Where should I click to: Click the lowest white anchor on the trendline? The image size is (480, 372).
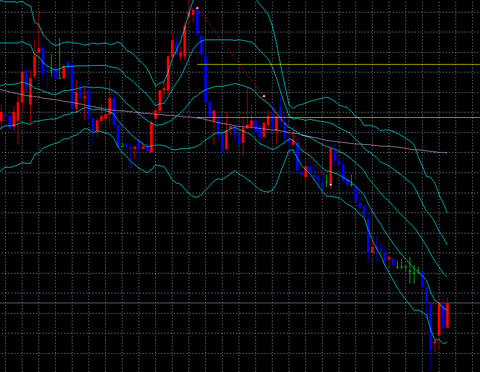(331, 184)
